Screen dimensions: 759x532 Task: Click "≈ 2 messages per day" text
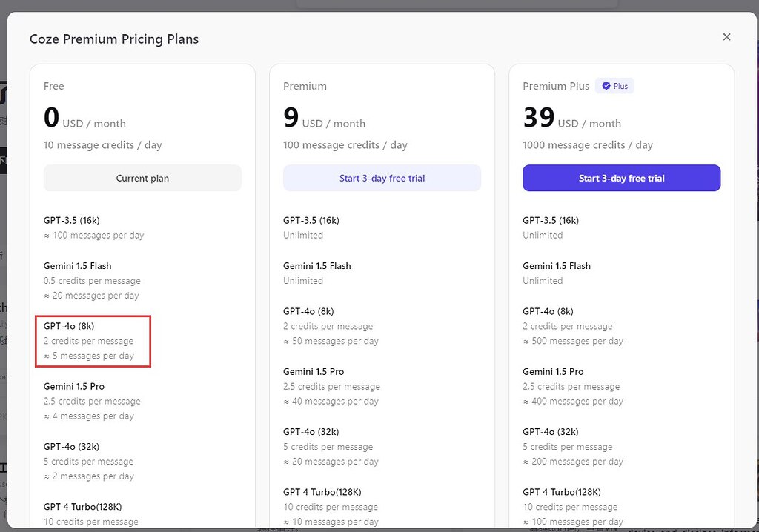pyautogui.click(x=89, y=476)
